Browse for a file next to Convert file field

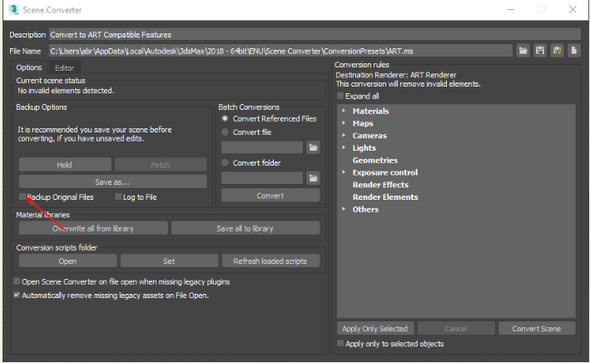pos(313,147)
